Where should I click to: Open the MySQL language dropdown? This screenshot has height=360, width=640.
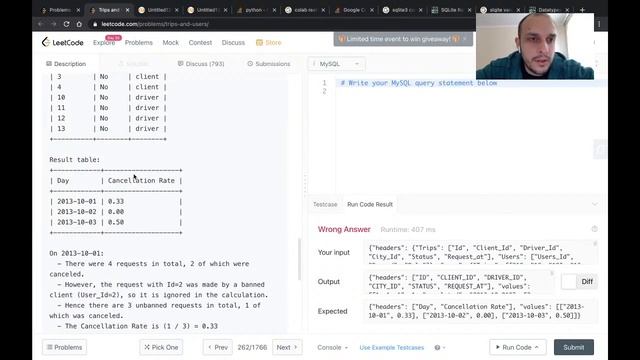(336, 64)
